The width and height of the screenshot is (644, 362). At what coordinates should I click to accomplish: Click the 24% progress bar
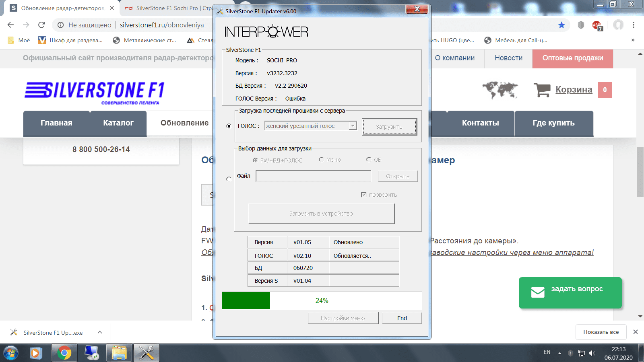[x=322, y=300]
